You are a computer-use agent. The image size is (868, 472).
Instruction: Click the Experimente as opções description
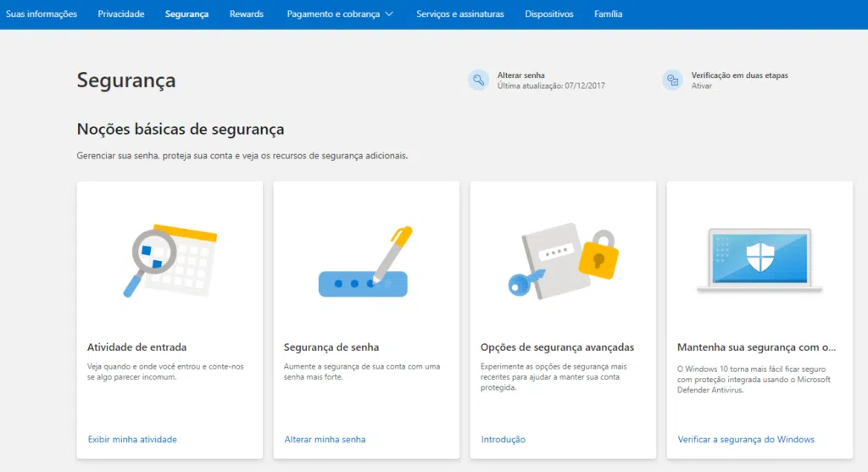pyautogui.click(x=554, y=377)
